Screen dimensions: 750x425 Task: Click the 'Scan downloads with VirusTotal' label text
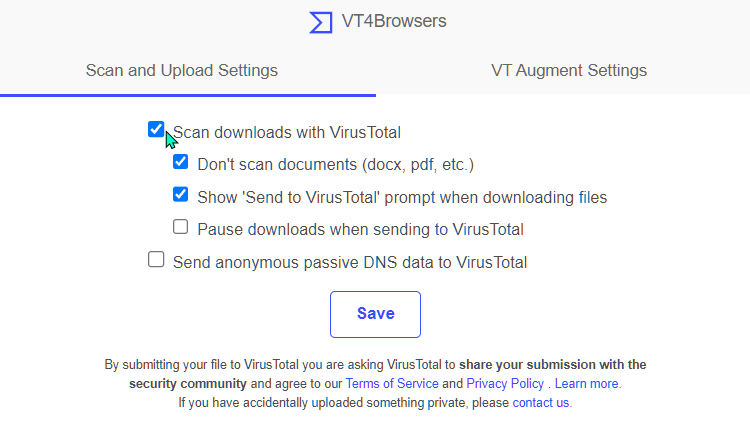[x=287, y=132]
